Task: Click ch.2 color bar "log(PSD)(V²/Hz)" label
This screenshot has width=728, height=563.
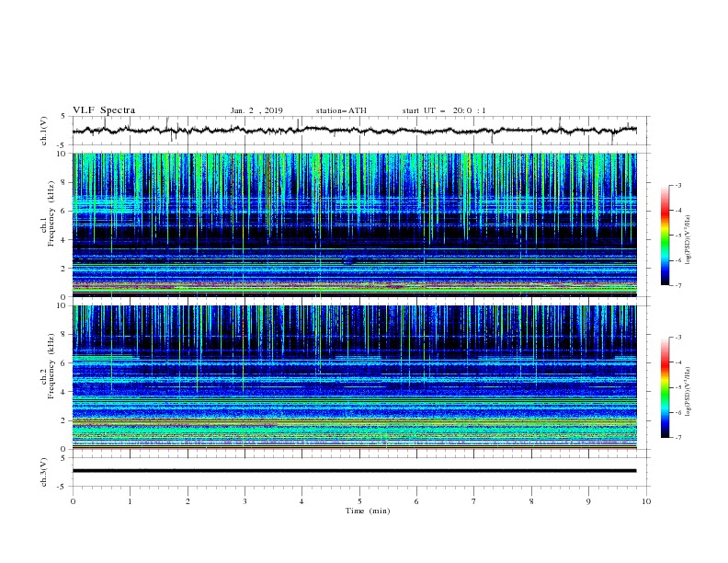Action: tap(688, 392)
